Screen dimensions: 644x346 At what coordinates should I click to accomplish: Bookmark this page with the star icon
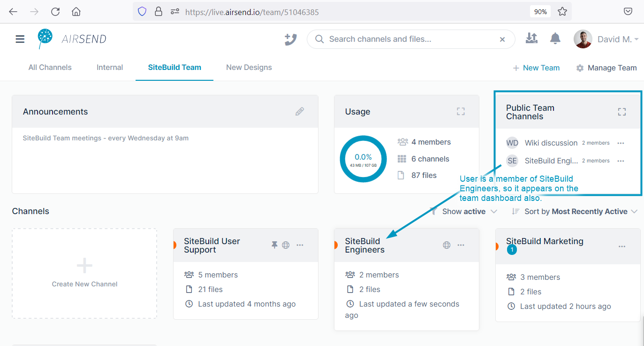pos(562,12)
